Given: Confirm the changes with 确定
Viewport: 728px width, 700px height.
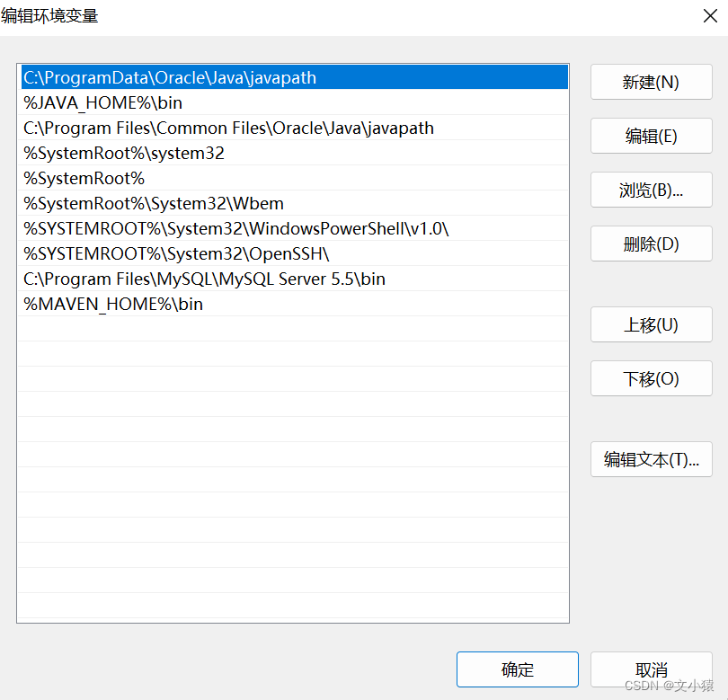Looking at the screenshot, I should tap(517, 669).
